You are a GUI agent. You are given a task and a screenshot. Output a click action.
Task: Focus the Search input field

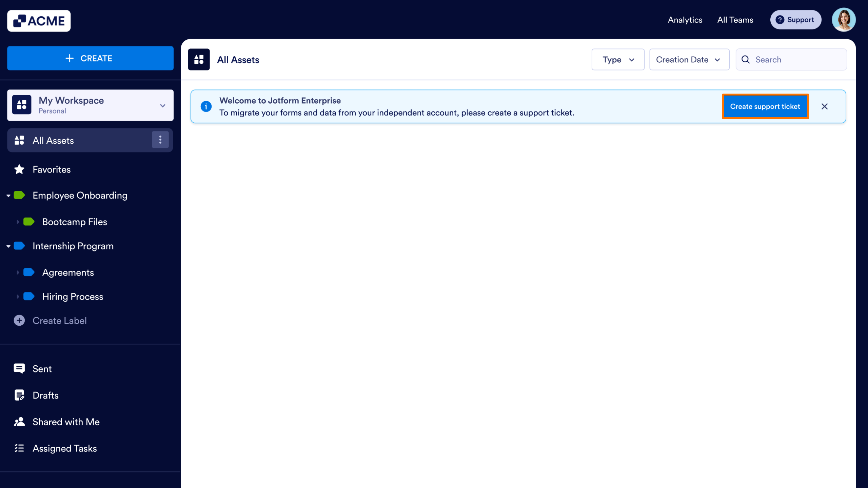791,60
